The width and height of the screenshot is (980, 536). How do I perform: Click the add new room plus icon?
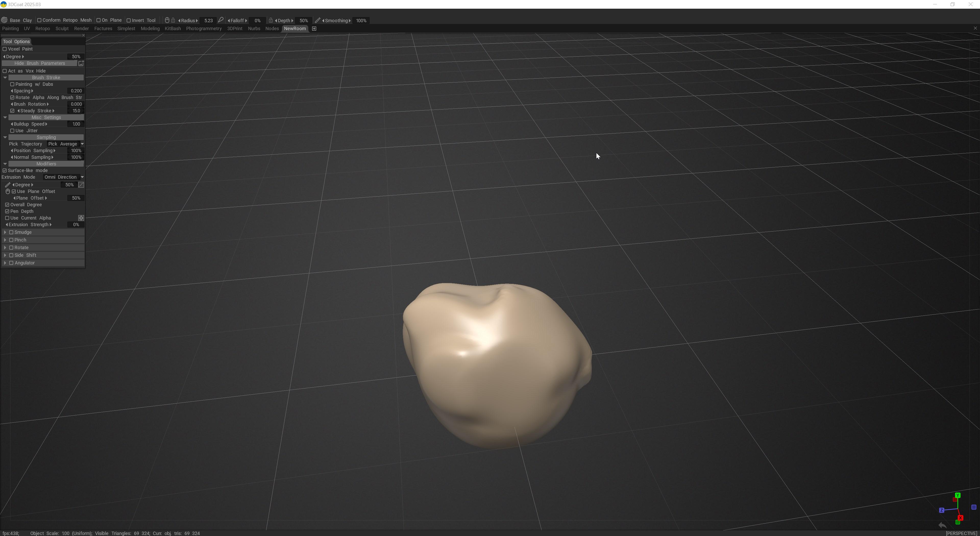click(314, 29)
